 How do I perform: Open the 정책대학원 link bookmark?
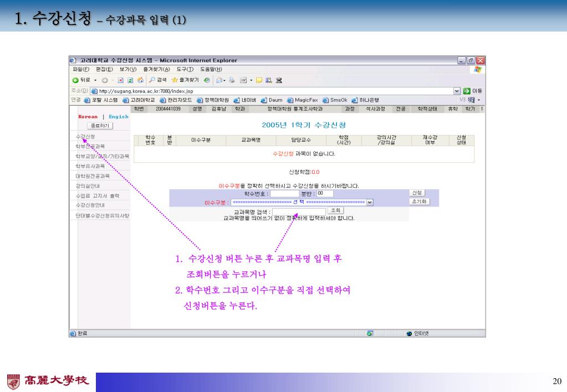[x=213, y=100]
